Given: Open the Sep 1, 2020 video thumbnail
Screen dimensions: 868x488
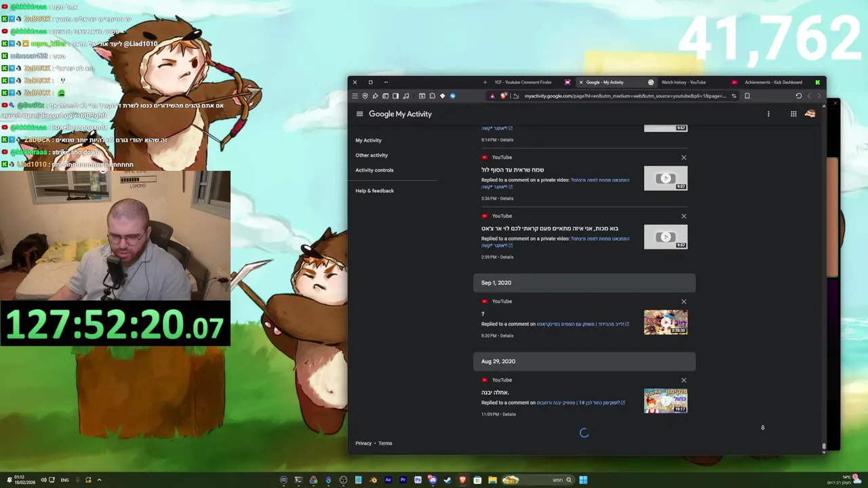Looking at the screenshot, I should click(x=665, y=322).
